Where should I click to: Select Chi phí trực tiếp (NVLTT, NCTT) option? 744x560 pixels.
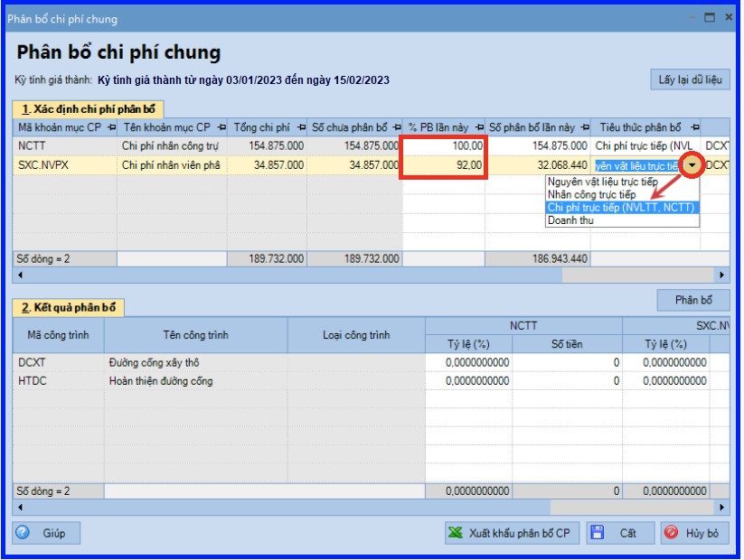622,207
